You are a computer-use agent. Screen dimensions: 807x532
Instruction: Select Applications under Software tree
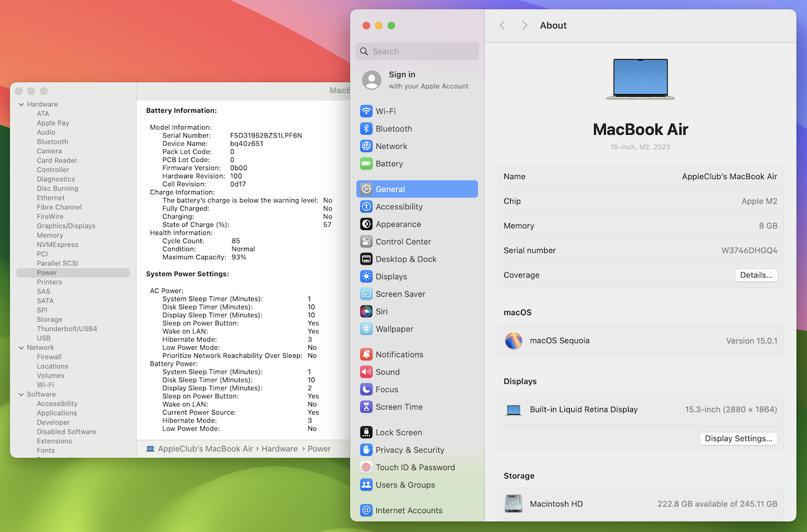pos(57,413)
